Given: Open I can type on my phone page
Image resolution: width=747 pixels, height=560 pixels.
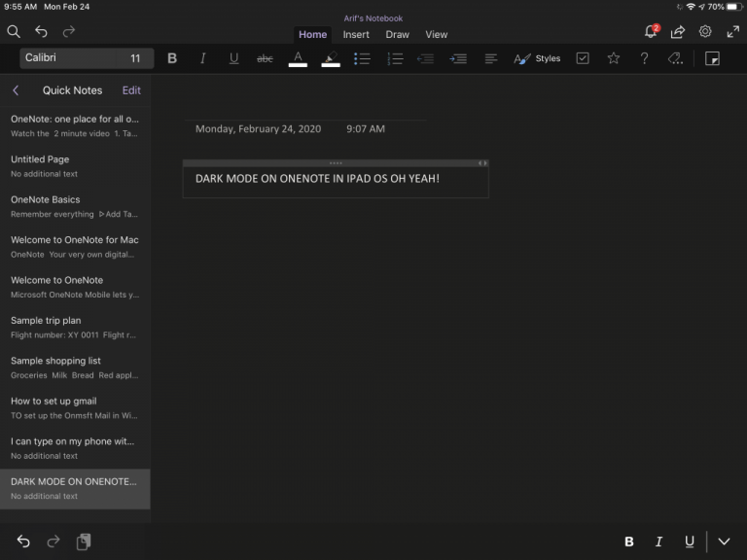Looking at the screenshot, I should [75, 448].
